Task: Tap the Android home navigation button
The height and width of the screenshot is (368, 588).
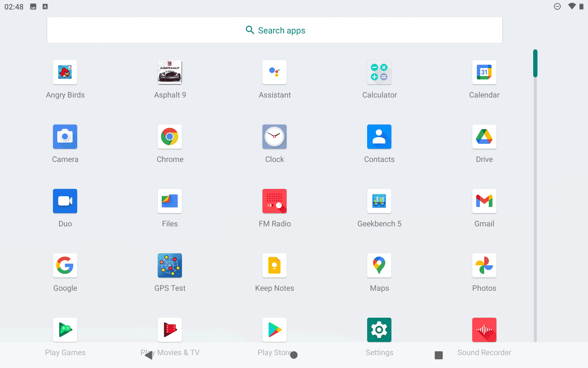Action: (294, 355)
